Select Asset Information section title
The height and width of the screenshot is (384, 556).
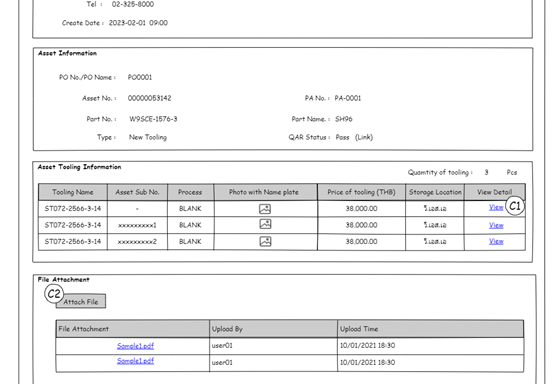[x=67, y=53]
